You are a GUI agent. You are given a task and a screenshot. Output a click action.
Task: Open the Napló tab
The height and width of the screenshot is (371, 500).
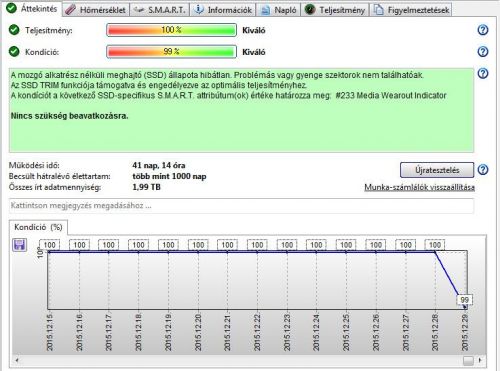(279, 10)
